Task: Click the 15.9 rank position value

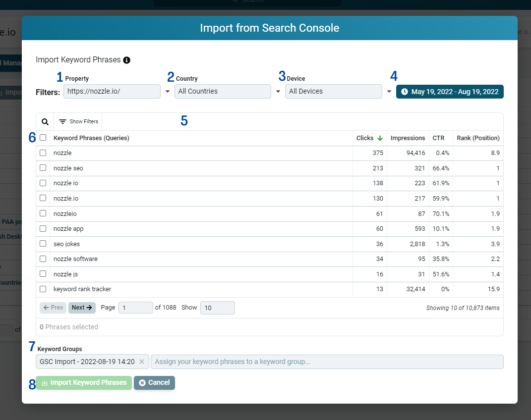Action: 494,289
